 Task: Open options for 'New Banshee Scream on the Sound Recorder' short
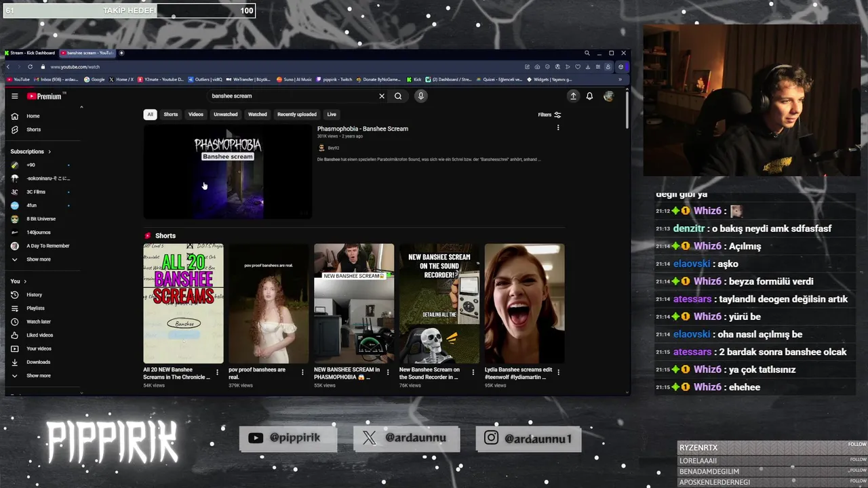pyautogui.click(x=473, y=372)
